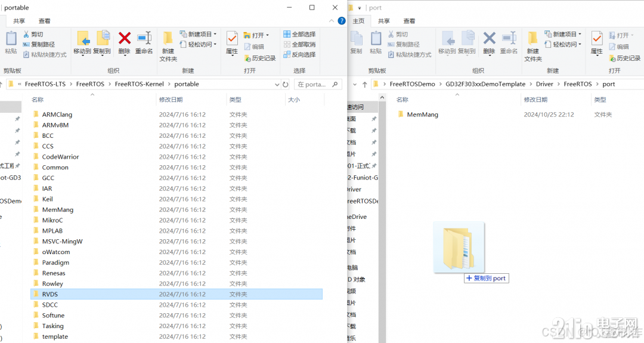Open Share tab in port window
The height and width of the screenshot is (343, 644).
point(383,21)
